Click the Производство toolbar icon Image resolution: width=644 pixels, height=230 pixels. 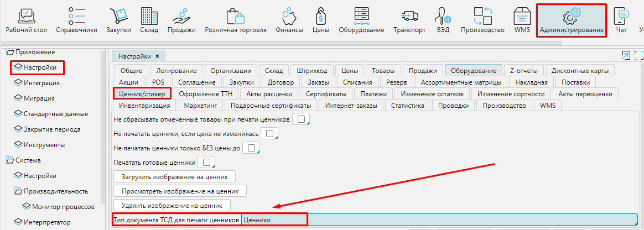tap(482, 15)
